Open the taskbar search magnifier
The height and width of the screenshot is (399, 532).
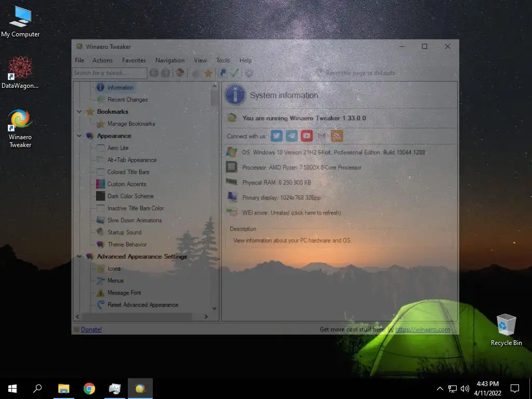click(37, 389)
